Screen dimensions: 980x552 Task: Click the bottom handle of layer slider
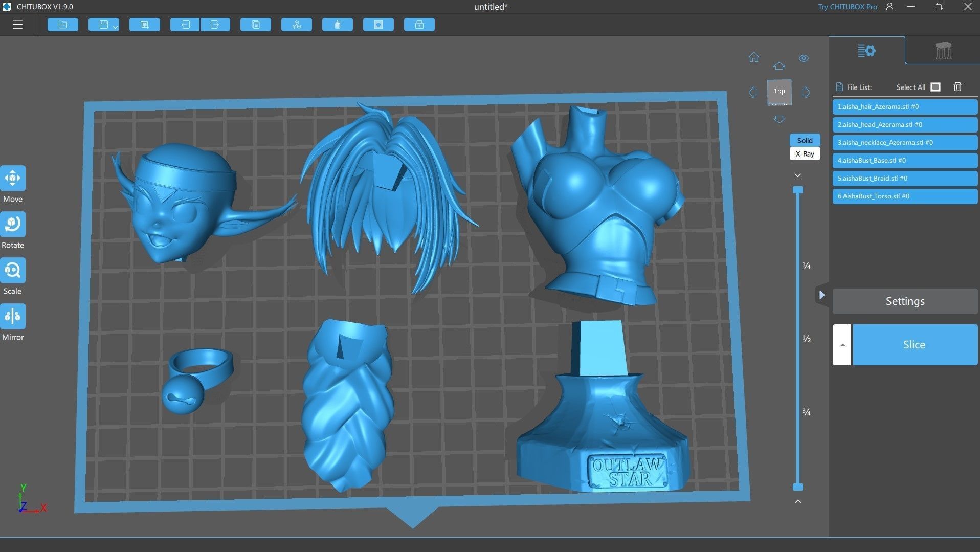(798, 487)
